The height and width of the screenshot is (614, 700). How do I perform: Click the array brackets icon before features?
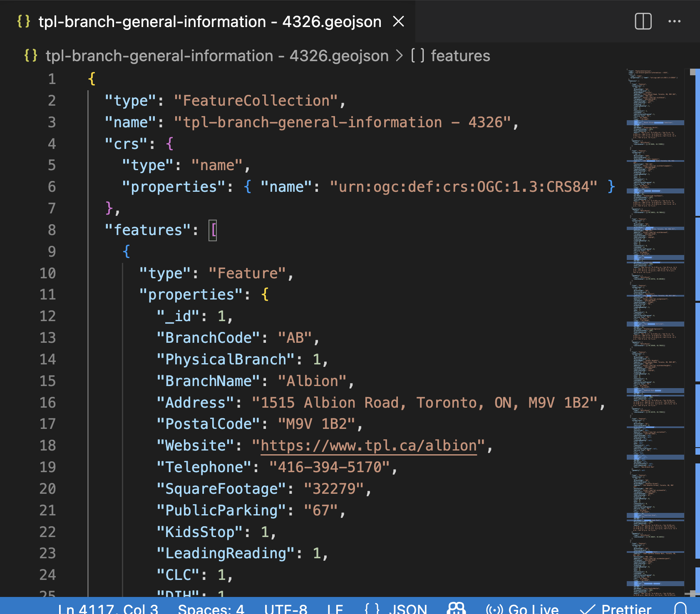point(417,56)
